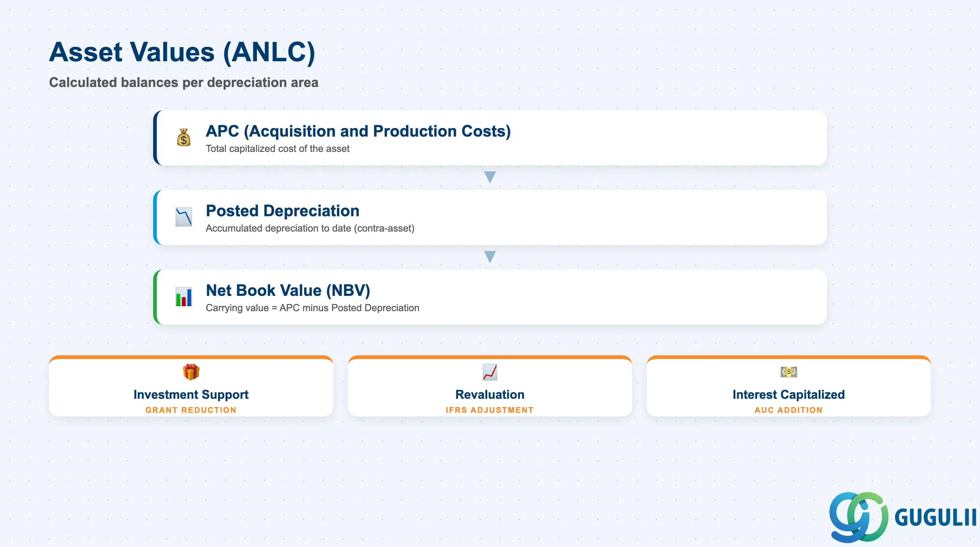
Task: Click the AUC ADDITION label
Action: tap(789, 410)
